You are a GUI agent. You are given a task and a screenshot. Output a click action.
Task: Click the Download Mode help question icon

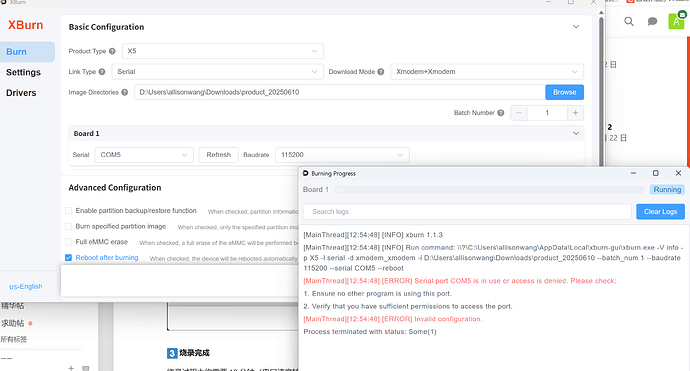tap(381, 72)
